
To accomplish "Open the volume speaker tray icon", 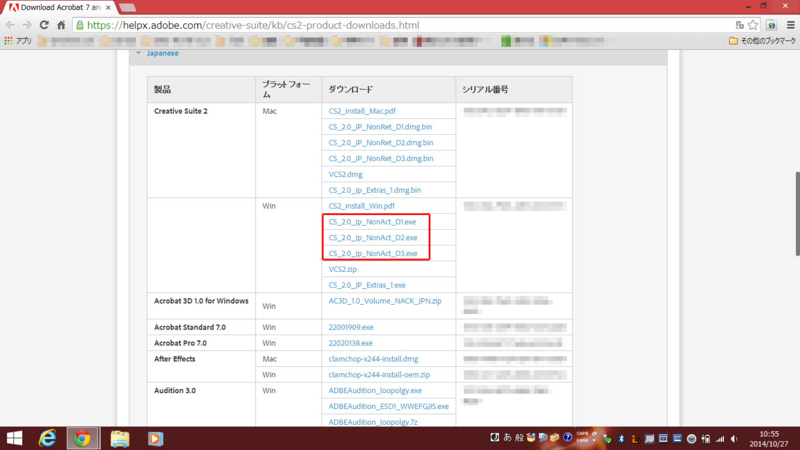I will 734,439.
